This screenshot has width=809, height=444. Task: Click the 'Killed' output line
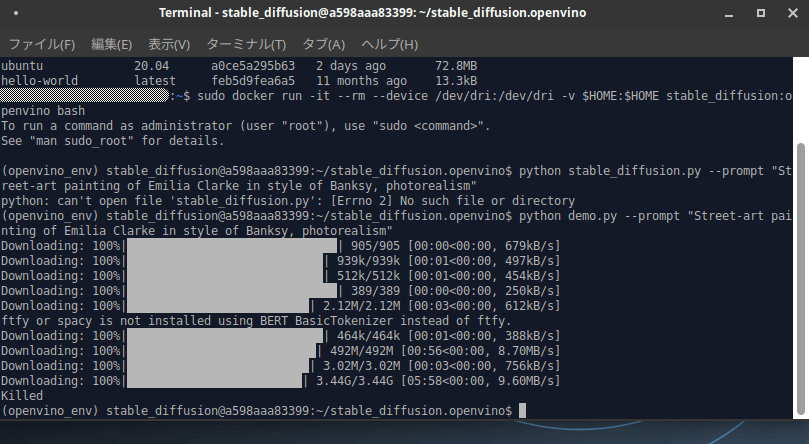[22, 396]
